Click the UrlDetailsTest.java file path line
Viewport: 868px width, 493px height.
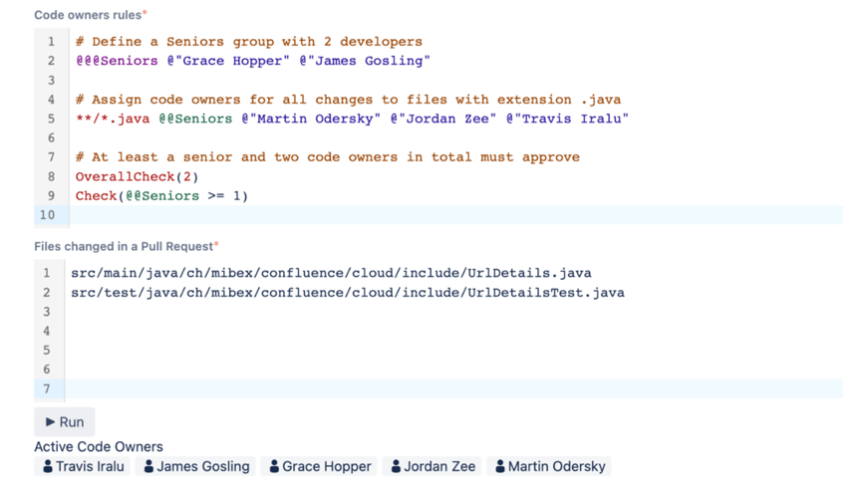click(348, 292)
